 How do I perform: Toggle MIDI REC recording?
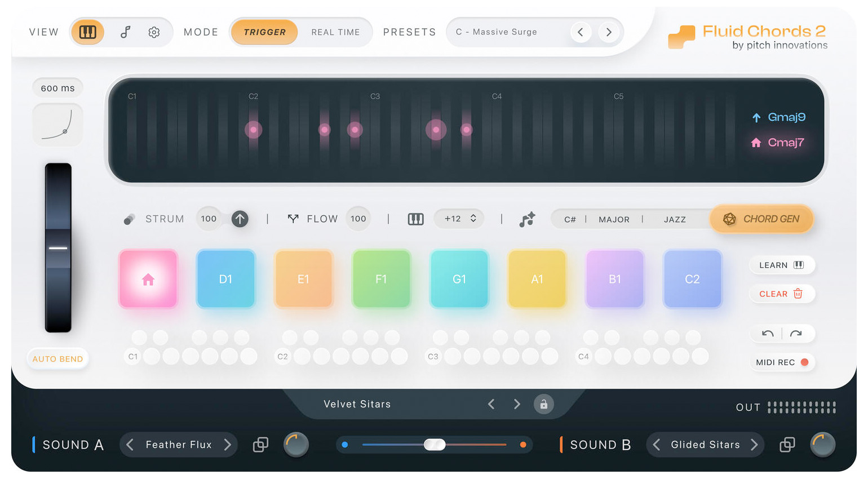782,362
